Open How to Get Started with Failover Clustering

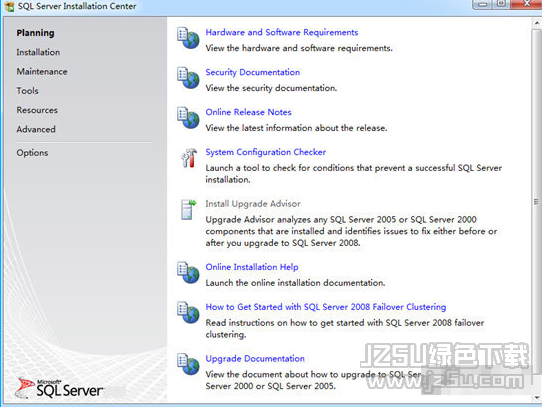point(326,307)
